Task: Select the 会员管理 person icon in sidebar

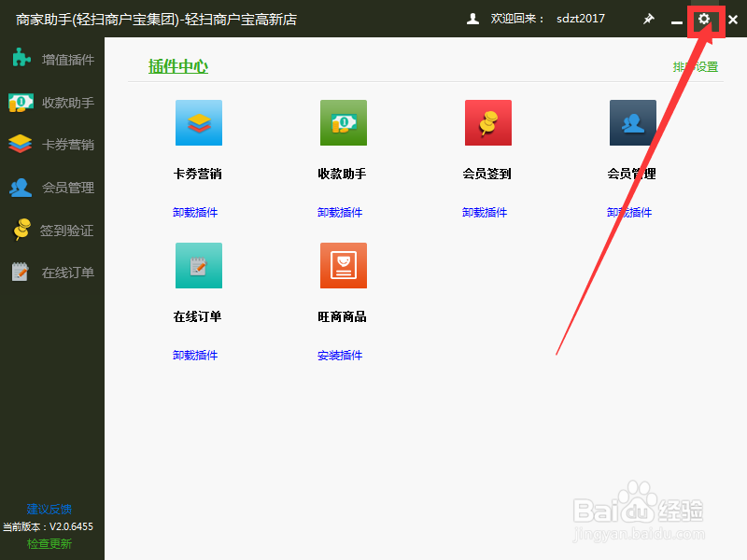Action: 21,187
